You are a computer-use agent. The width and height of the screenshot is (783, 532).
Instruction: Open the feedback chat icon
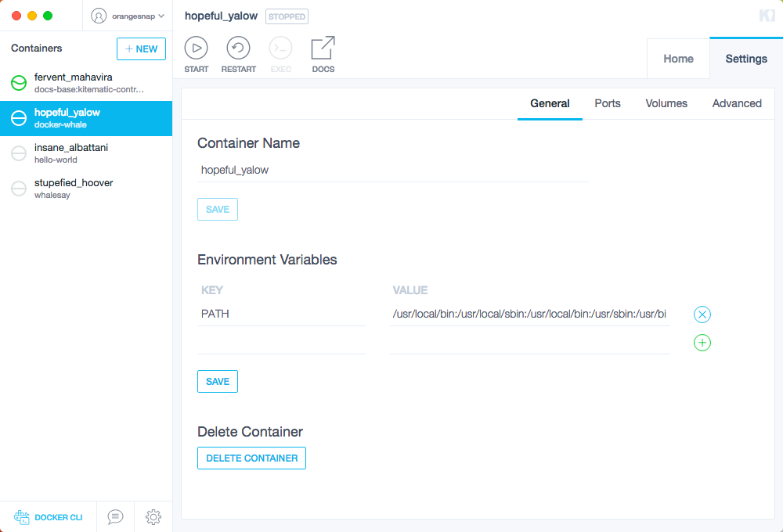pos(115,517)
